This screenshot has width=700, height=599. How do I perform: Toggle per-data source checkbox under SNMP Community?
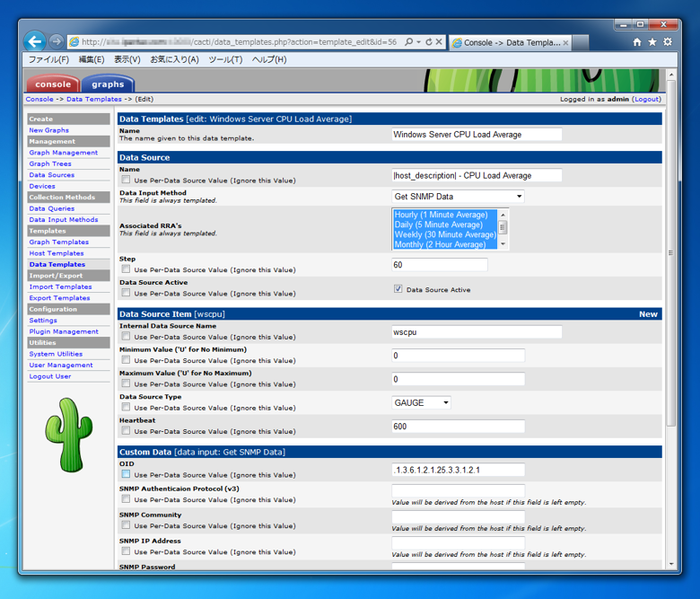click(126, 524)
